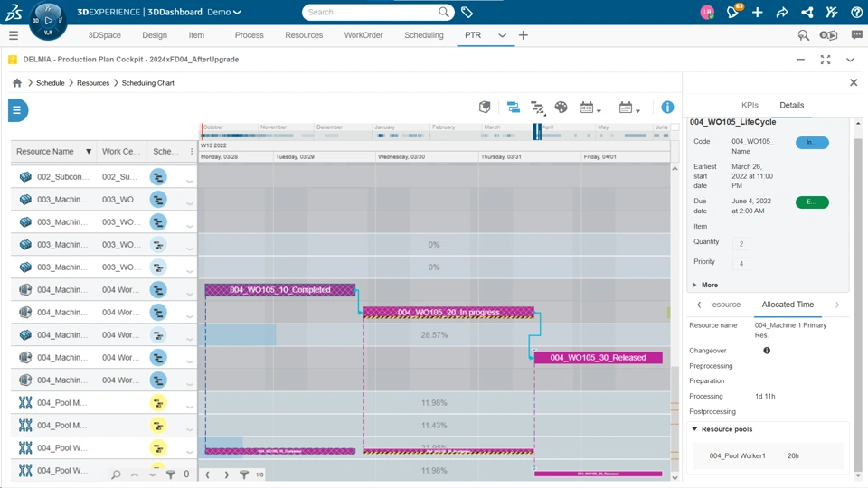Switch to the 3DSpace tab
Screen dimensions: 868x488
tap(104, 35)
